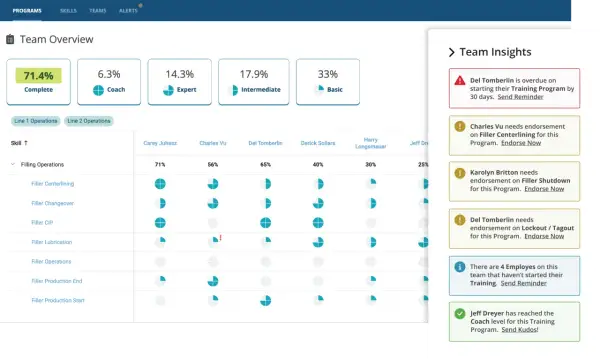
Task: Click Charles Vu's Filler Production End pie icon
Action: (x=213, y=281)
